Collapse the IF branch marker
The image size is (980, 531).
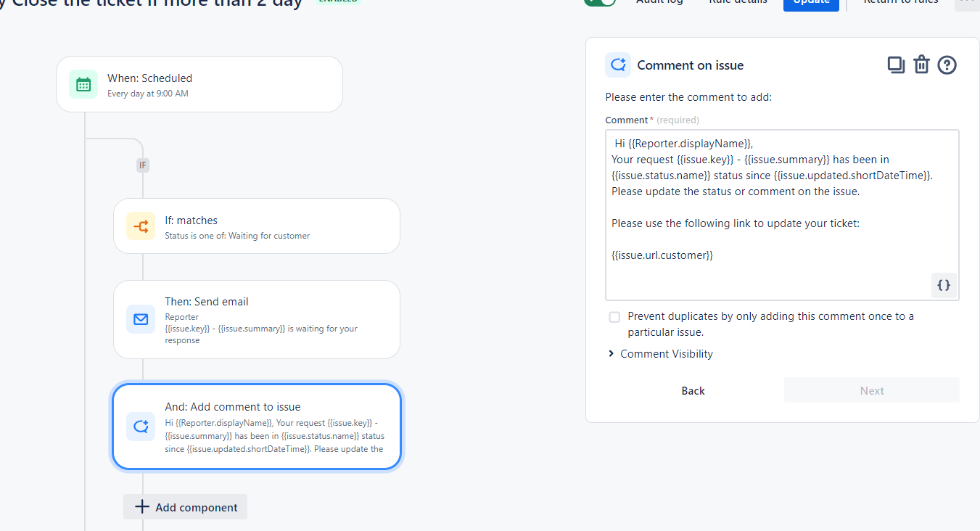click(142, 165)
